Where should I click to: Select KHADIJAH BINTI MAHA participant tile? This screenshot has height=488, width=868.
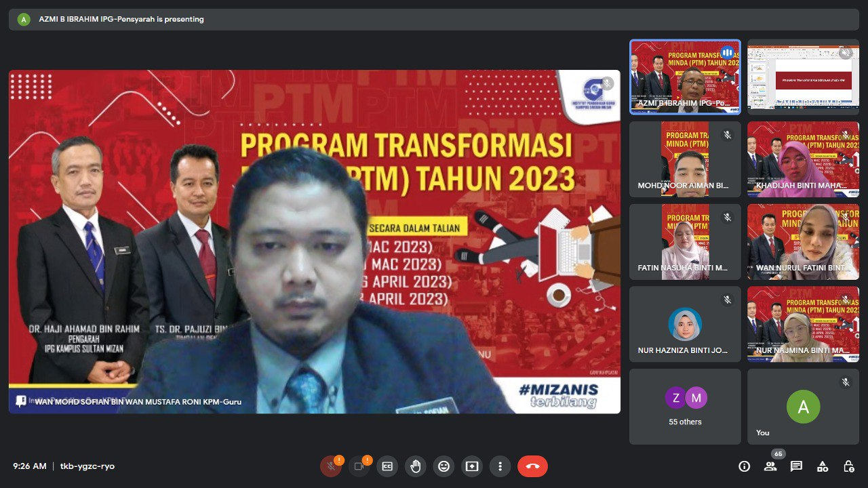click(803, 159)
